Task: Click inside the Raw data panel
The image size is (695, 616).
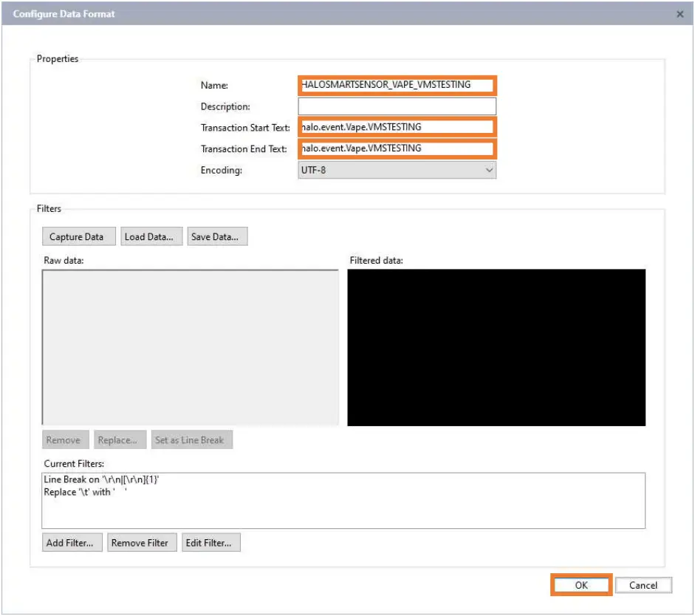Action: pos(188,347)
